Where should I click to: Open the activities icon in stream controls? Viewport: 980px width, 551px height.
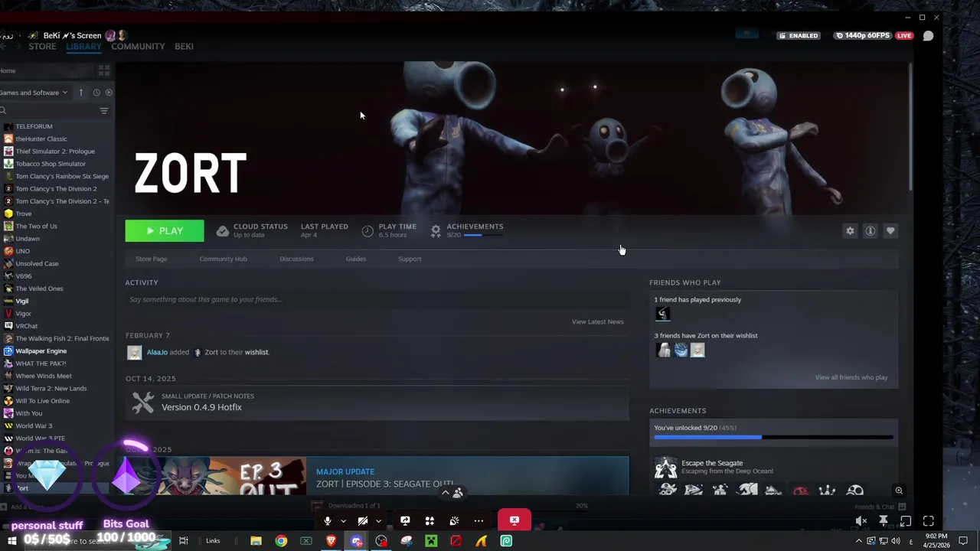[x=430, y=521]
